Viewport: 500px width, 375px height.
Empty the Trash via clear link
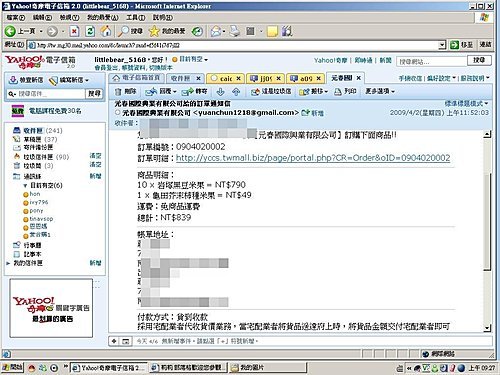(x=95, y=165)
